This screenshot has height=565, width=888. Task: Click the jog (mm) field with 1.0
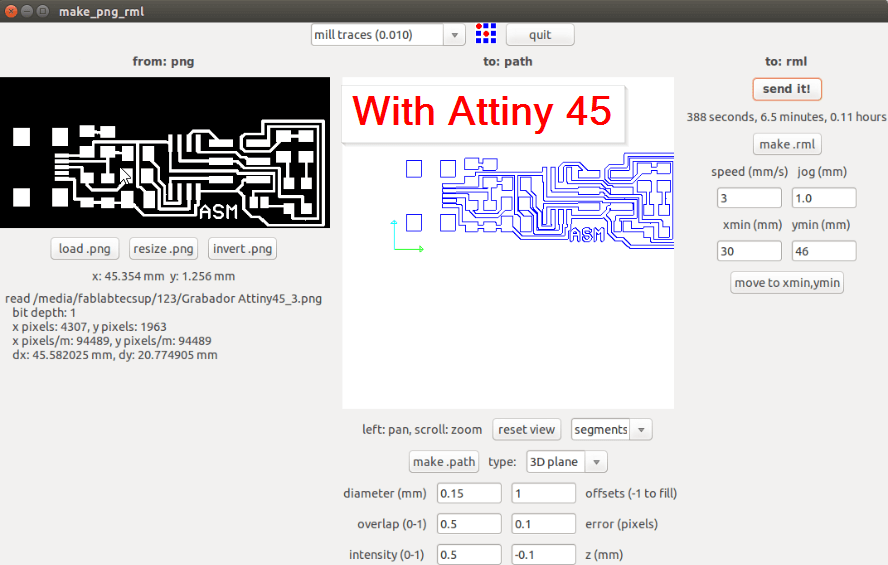823,198
